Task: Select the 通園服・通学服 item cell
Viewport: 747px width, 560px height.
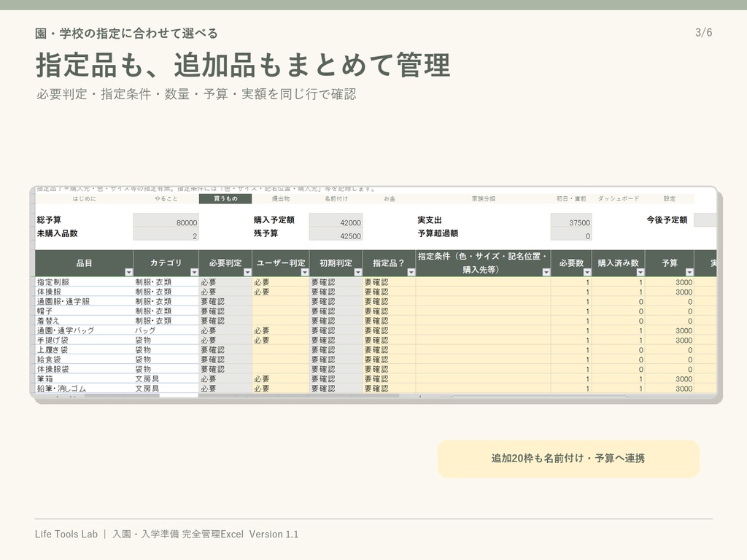Action: (x=85, y=301)
